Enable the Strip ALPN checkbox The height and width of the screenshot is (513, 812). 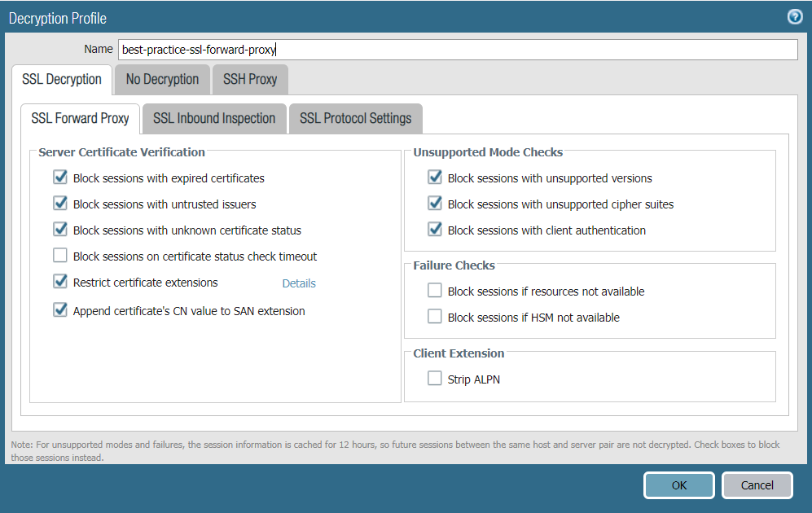[435, 379]
